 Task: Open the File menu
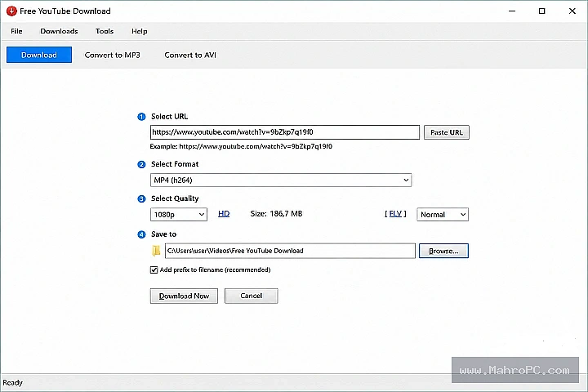[x=16, y=31]
